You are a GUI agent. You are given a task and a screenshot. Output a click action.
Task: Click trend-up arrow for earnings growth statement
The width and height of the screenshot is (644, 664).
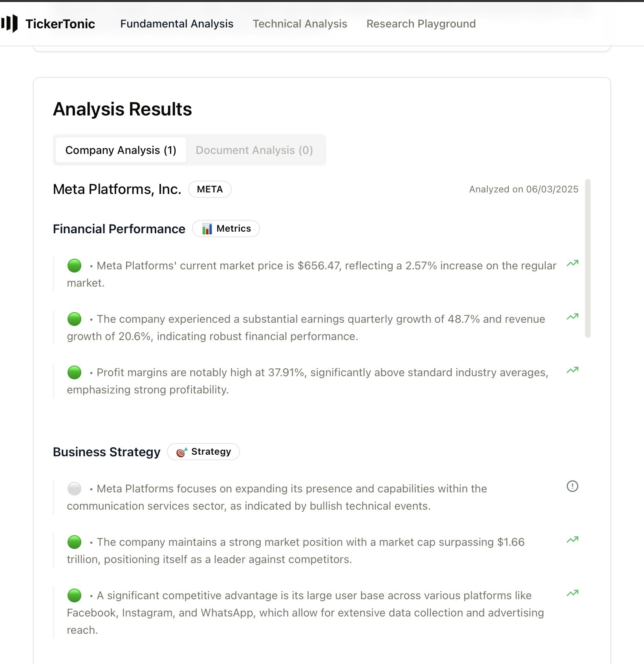(x=573, y=317)
